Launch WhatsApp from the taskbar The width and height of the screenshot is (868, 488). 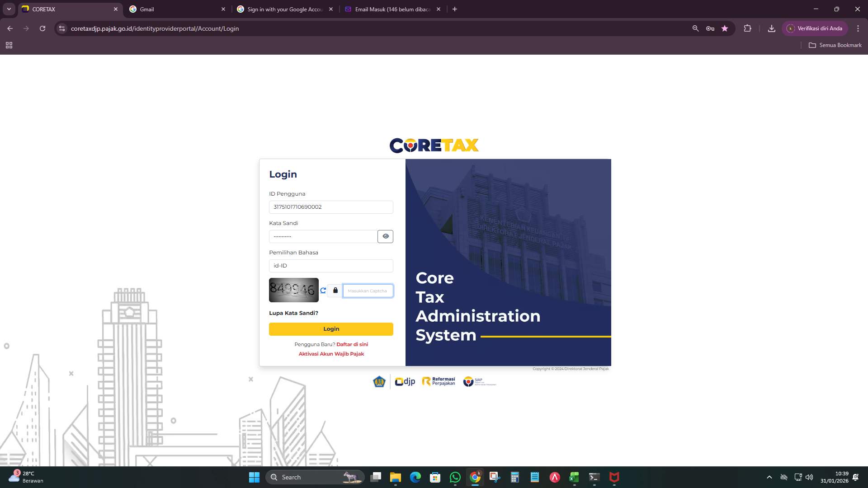pyautogui.click(x=455, y=477)
